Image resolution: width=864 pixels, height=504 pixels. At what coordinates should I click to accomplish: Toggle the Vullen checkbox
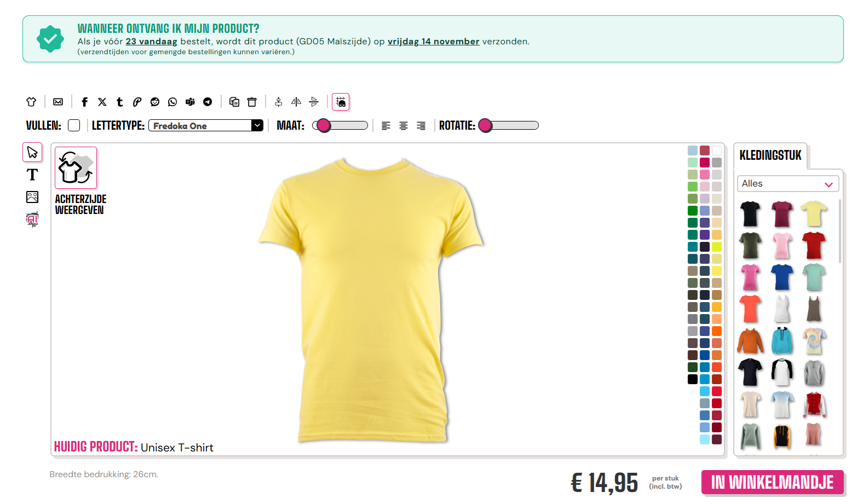click(x=74, y=125)
